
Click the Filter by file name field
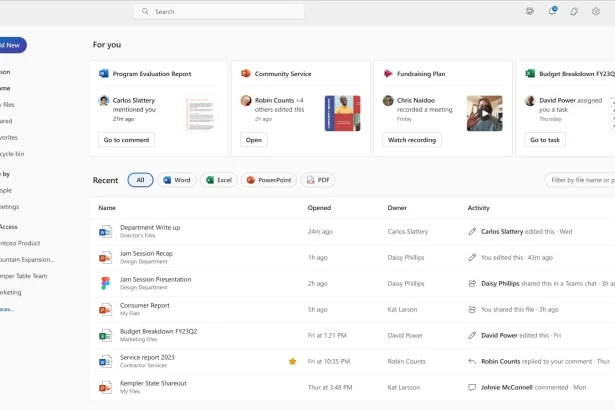(580, 180)
